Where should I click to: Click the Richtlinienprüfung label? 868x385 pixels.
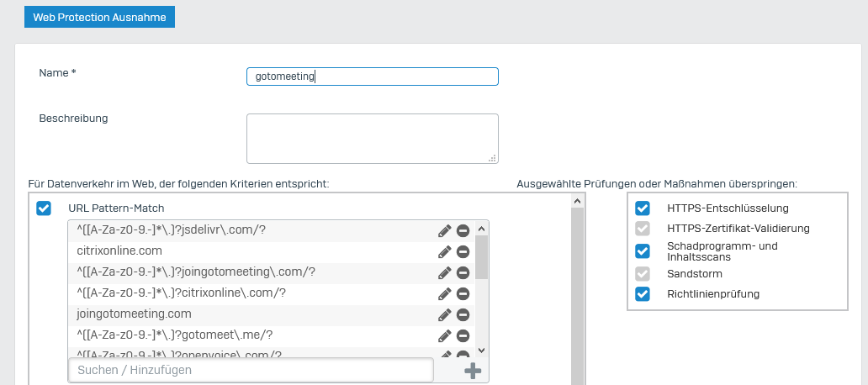pyautogui.click(x=713, y=294)
